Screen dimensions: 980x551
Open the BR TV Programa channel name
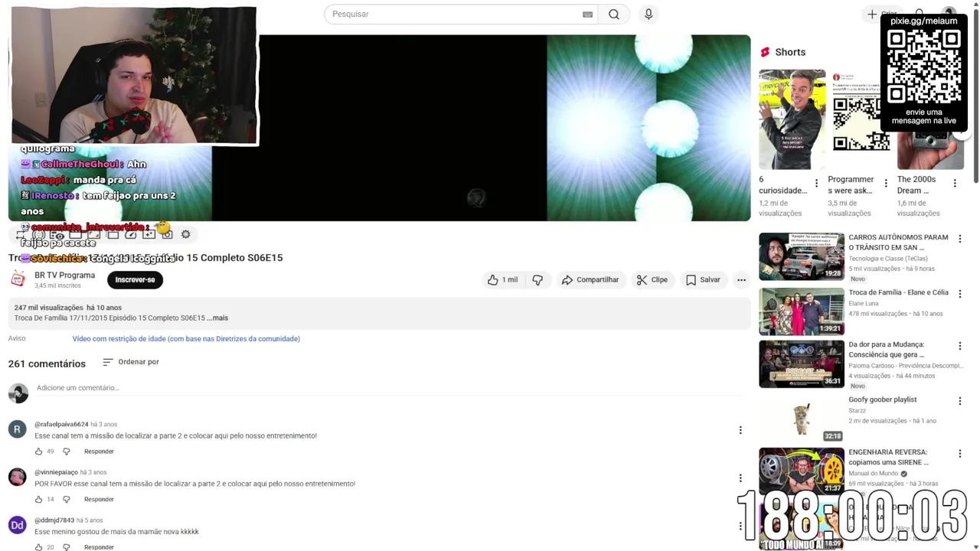point(64,275)
